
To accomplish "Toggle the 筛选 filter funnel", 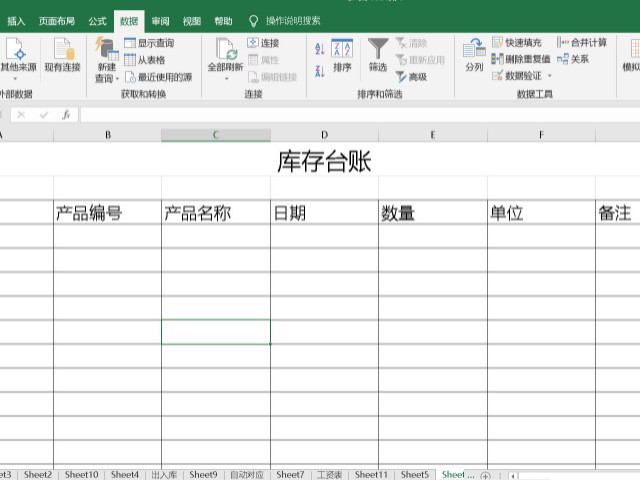I will (378, 55).
